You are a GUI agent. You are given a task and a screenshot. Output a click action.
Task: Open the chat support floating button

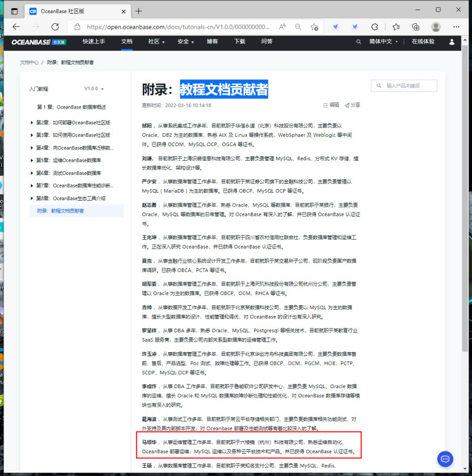click(445, 459)
